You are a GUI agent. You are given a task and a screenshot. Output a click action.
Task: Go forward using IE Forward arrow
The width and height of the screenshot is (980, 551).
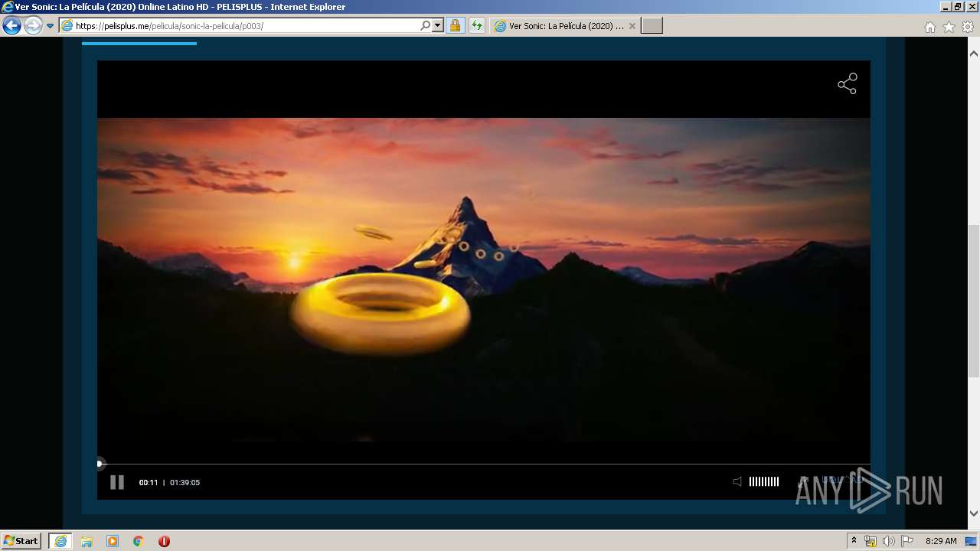click(x=33, y=26)
